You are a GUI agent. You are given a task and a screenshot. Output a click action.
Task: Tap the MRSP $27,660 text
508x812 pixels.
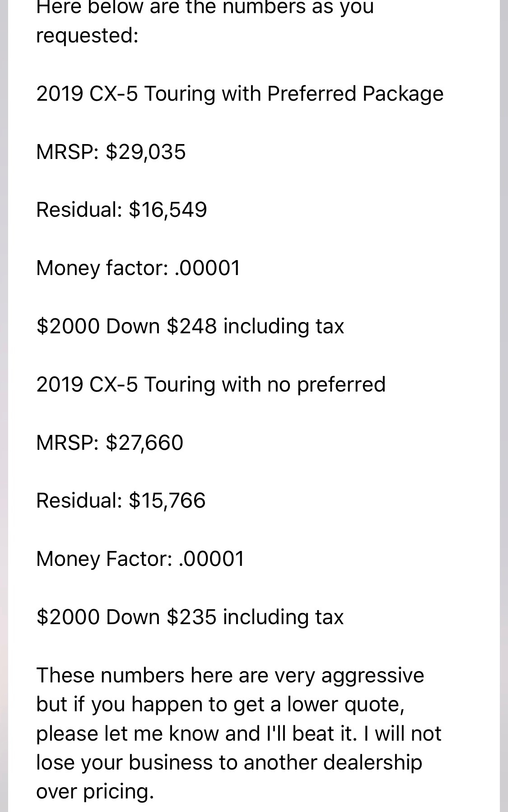pos(110,443)
